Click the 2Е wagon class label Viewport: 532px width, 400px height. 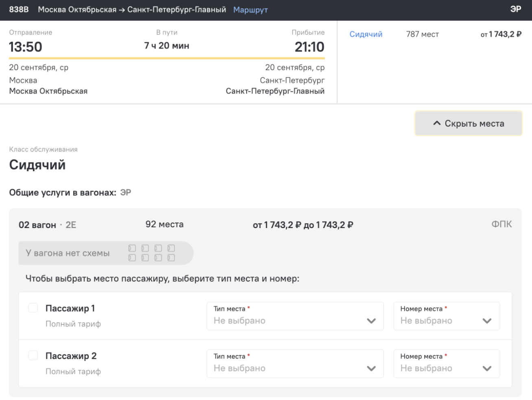point(71,225)
